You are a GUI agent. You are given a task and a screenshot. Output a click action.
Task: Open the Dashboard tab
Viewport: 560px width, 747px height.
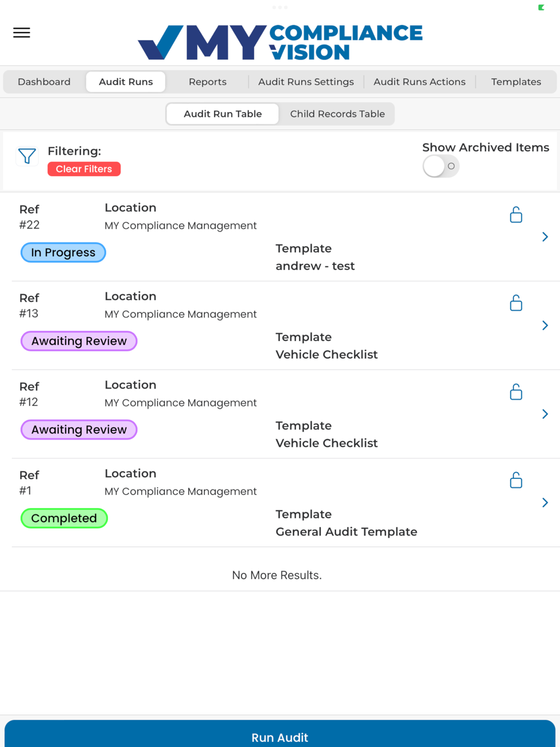[x=44, y=82]
